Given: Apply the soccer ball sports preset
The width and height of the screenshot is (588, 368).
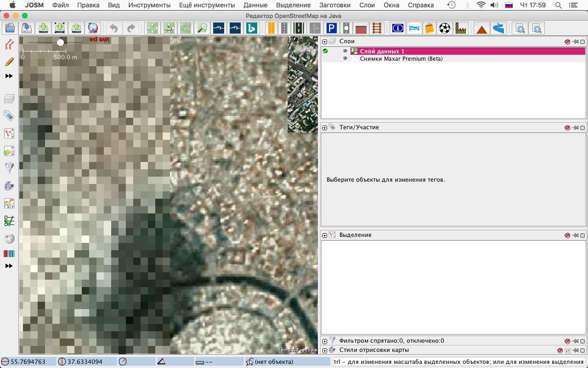Looking at the screenshot, I should (445, 28).
